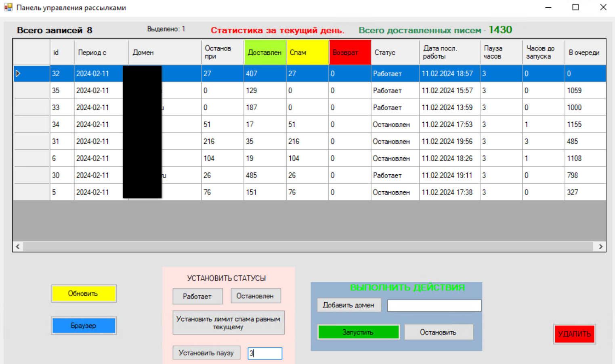This screenshot has height=364, width=615.
Task: Delete entry using the red УДАЛИТЬ button
Action: 574,334
